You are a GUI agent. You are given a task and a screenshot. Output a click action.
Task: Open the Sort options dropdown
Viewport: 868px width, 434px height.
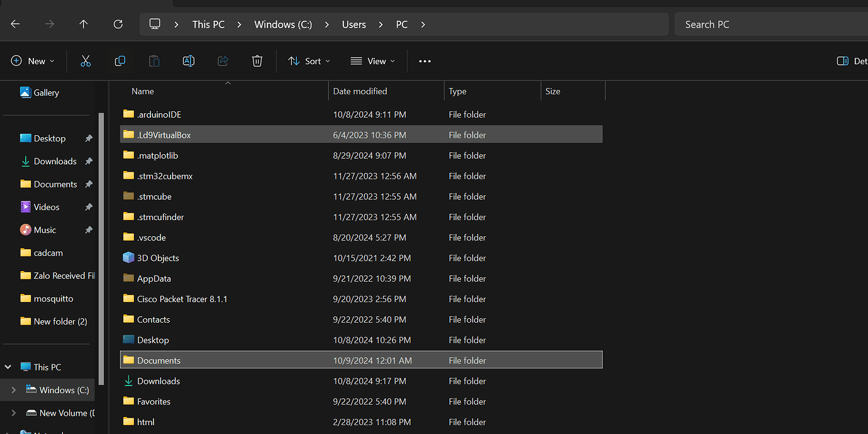(308, 60)
